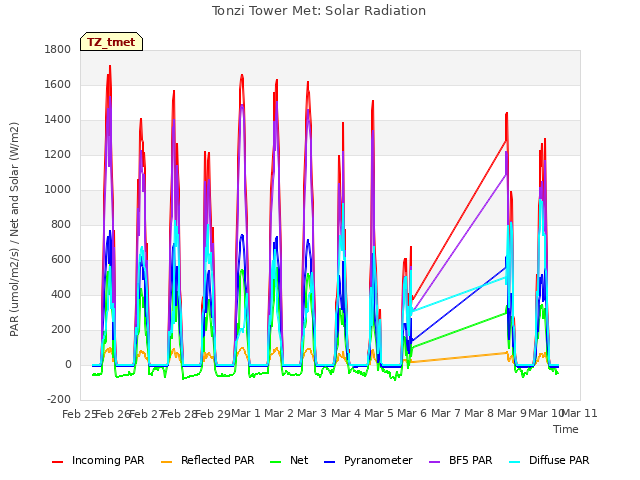Image resolution: width=640 pixels, height=480 pixels.
Task: Click the red Incoming PAR legend swatch
Action: coord(58,462)
